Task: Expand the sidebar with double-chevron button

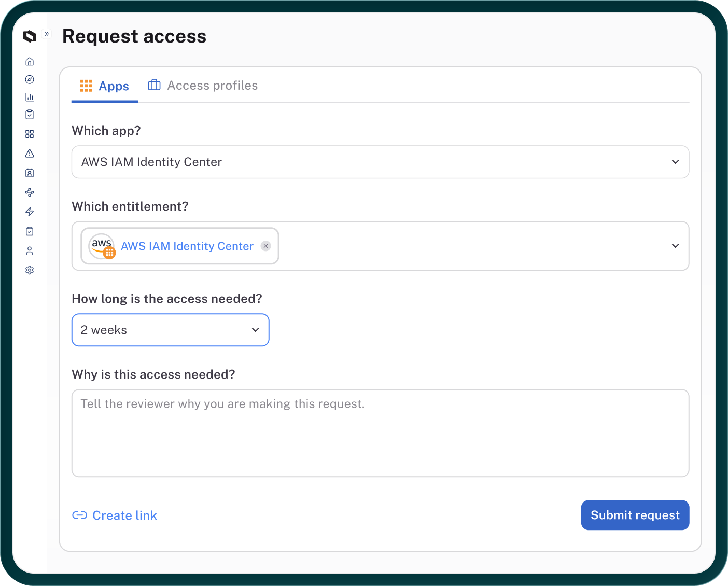Action: pyautogui.click(x=47, y=34)
